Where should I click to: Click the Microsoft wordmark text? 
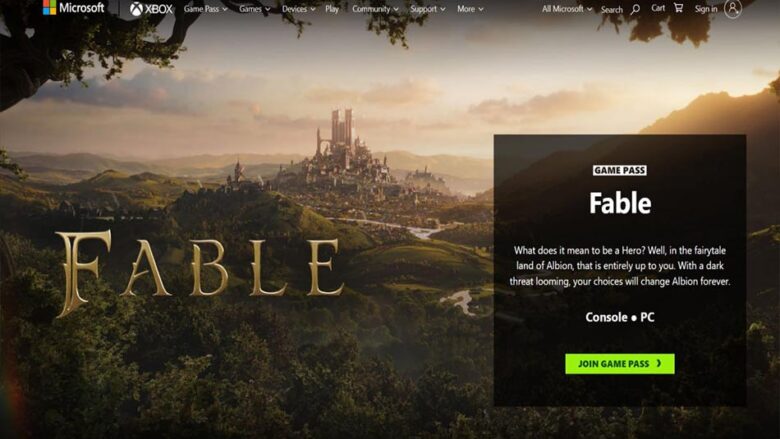point(82,7)
